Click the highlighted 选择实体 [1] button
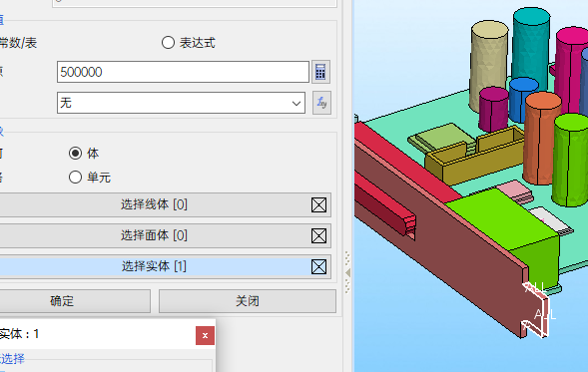Viewport: 588px width, 372px height. pos(154,266)
